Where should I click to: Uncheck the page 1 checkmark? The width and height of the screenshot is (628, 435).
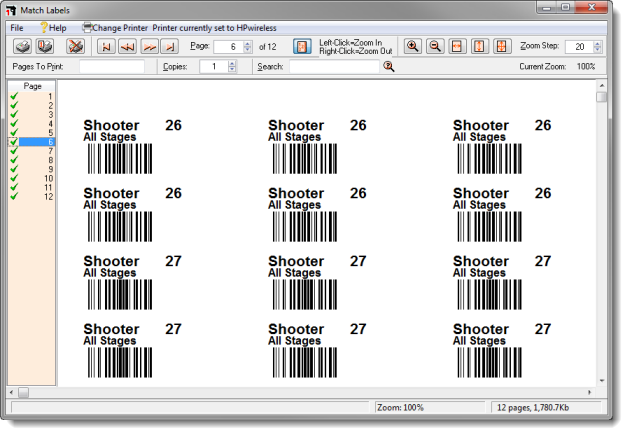[x=14, y=96]
